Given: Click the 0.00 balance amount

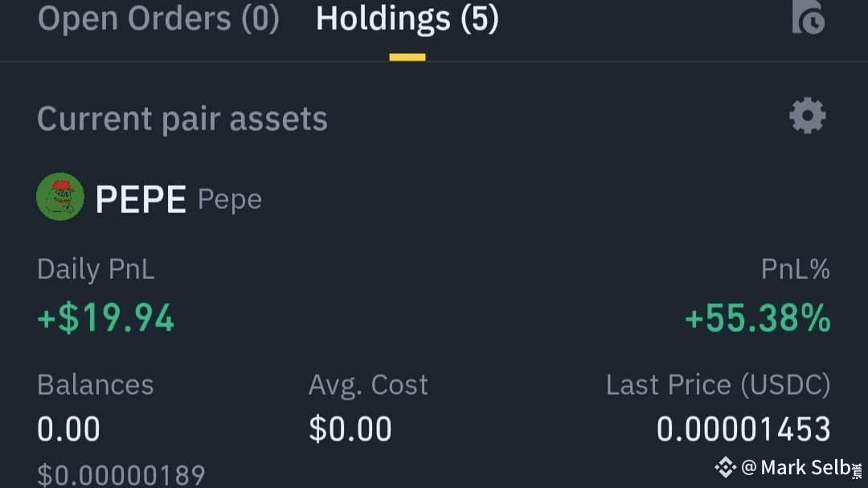Looking at the screenshot, I should 68,429.
